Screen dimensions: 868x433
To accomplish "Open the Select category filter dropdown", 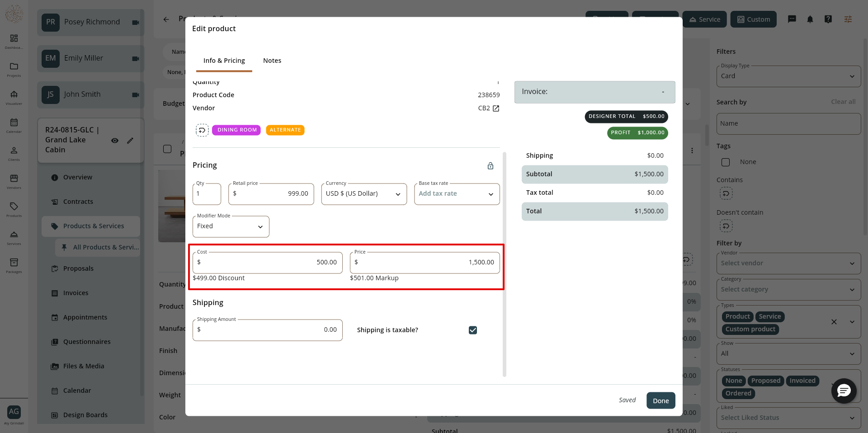I will pyautogui.click(x=788, y=290).
